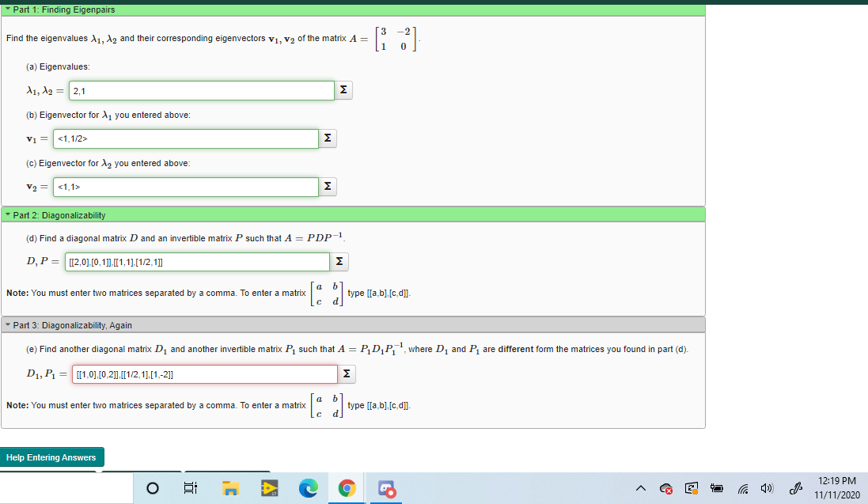This screenshot has height=504, width=868.
Task: Expand hidden icons in the system tray
Action: pos(641,488)
